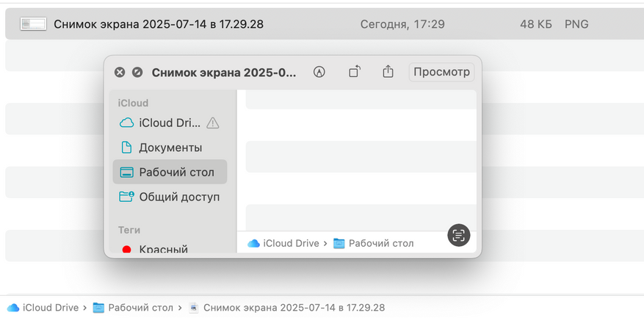
Task: Open the Share menu in Quick Look
Action: (x=388, y=72)
